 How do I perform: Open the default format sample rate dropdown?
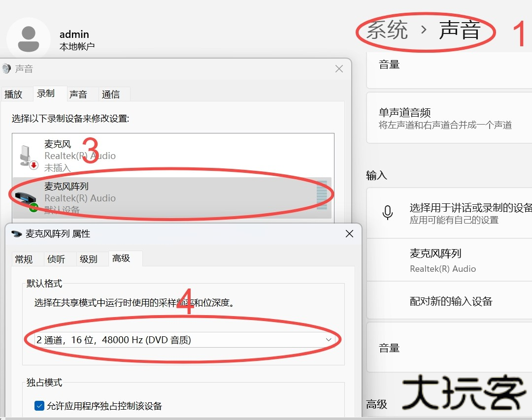click(x=183, y=340)
